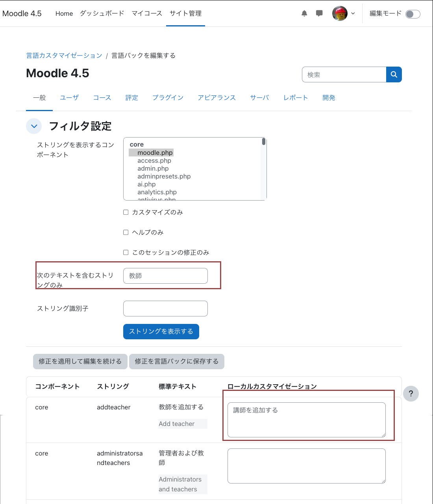This screenshot has width=433, height=504.
Task: Click the text filter field containing 教師
Action: tap(165, 276)
